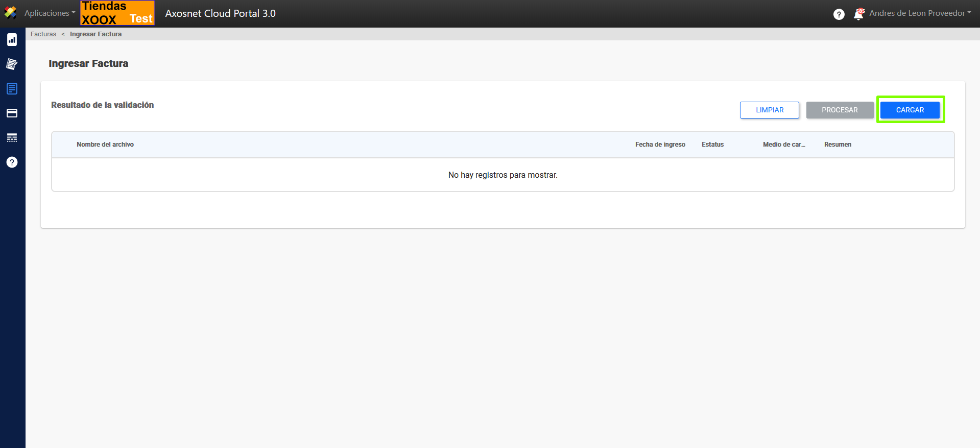980x448 pixels.
Task: Click the blue CARGAR button
Action: tap(910, 110)
